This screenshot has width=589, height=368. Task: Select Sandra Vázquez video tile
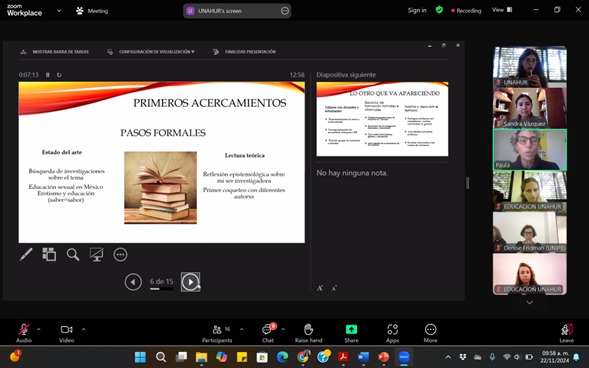coord(530,108)
